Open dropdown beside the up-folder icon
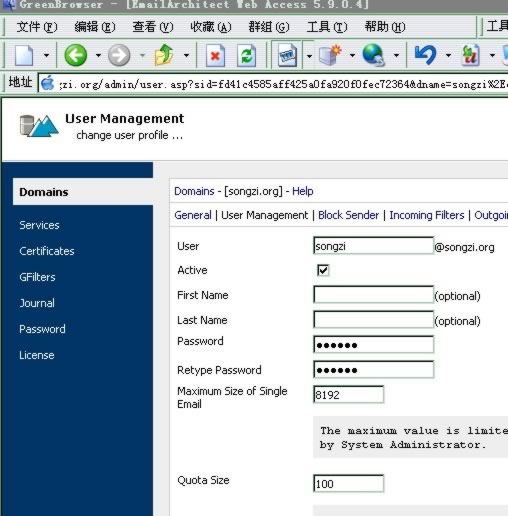The height and width of the screenshot is (516, 508). tap(186, 55)
